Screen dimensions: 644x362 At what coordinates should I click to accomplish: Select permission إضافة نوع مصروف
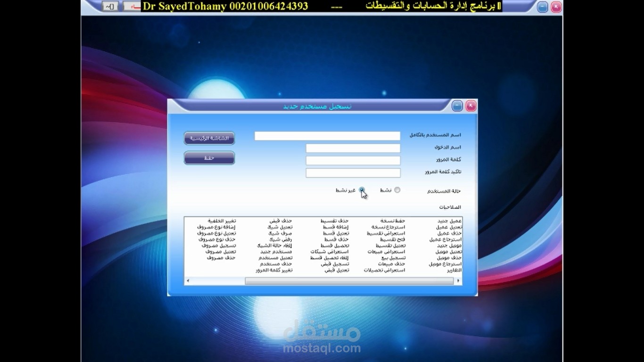pos(216,227)
